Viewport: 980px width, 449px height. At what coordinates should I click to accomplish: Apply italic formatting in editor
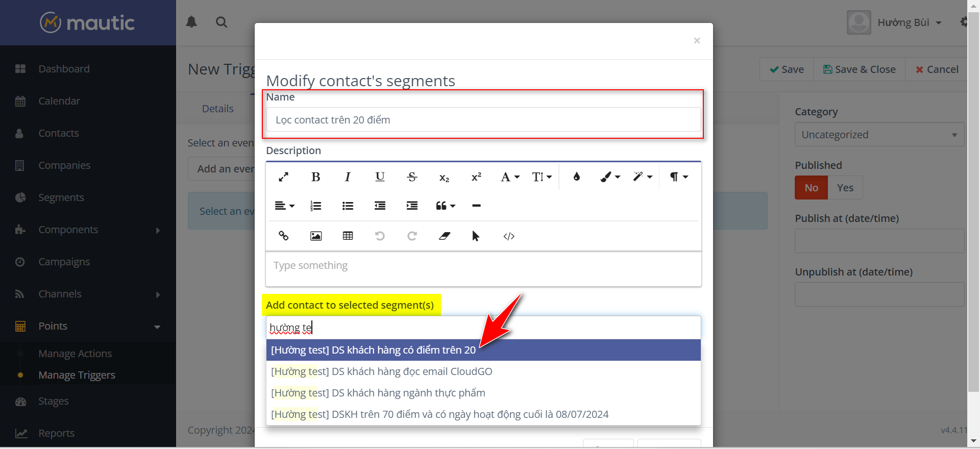click(348, 177)
